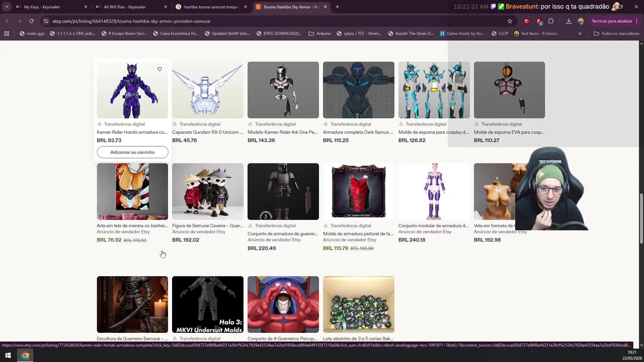Open listing title Capacete Gundam RX-0 Unicorn
Screen dimensions: 644x362
click(x=207, y=132)
